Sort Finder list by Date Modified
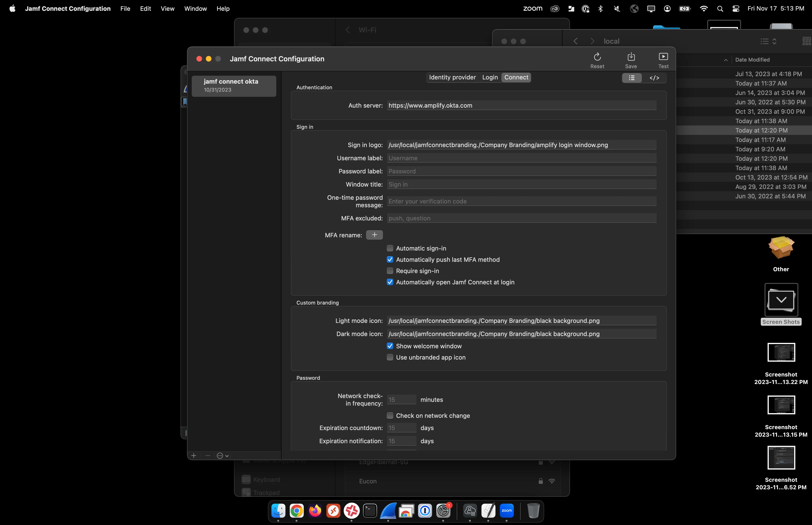 pyautogui.click(x=752, y=60)
